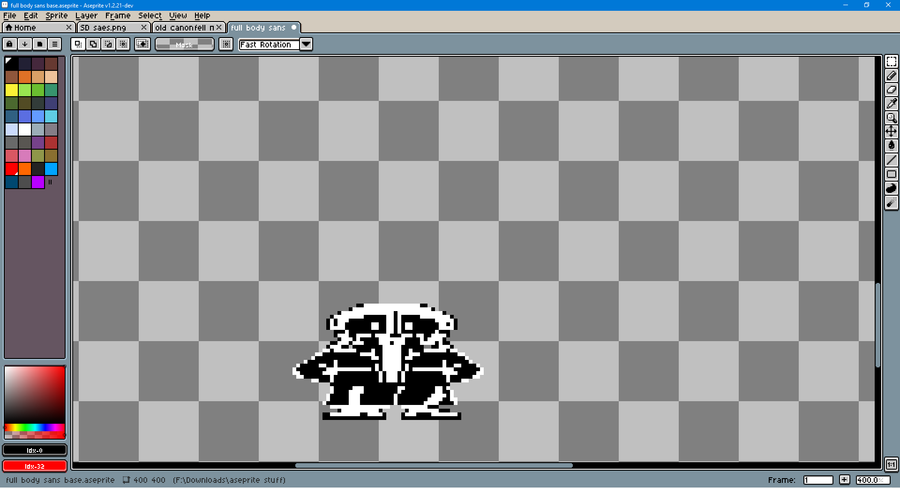Click the sort palette arrow icon

[25, 44]
